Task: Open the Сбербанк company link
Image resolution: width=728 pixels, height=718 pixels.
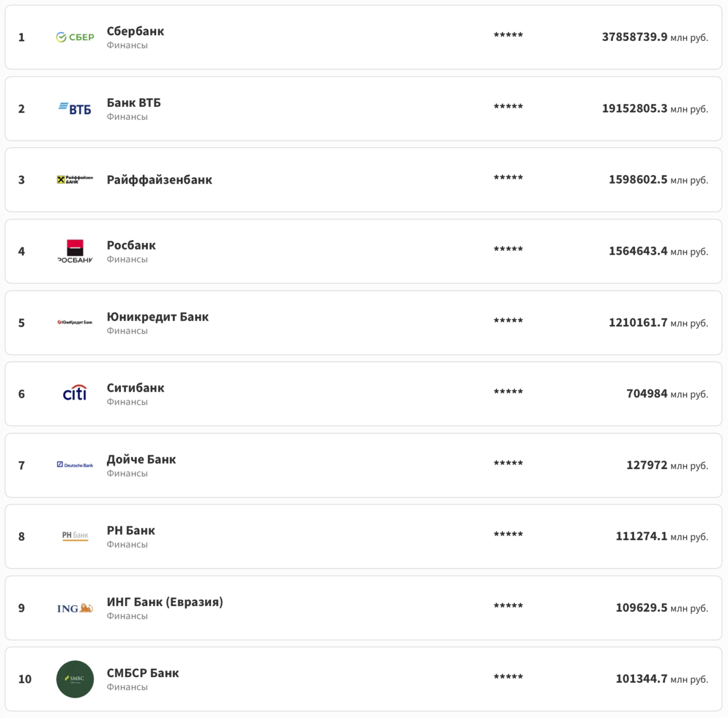Action: tap(136, 31)
